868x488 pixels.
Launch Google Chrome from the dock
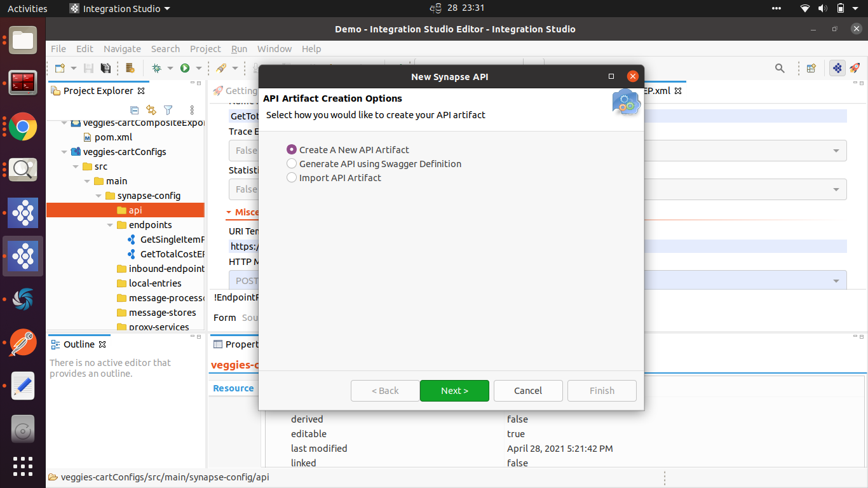pos(23,126)
